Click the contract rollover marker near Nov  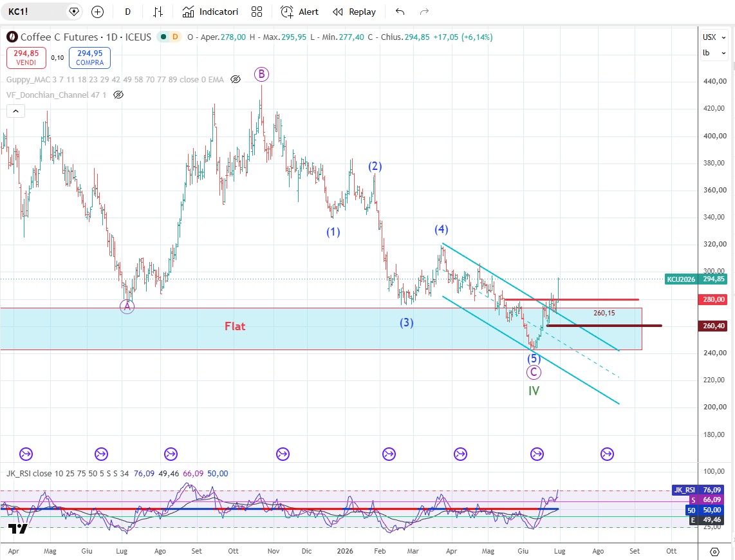tap(283, 454)
